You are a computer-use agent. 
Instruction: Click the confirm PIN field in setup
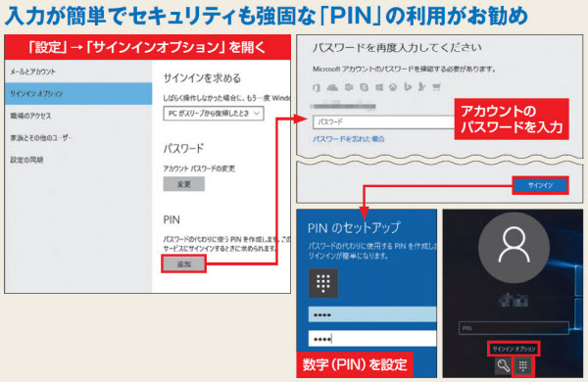pyautogui.click(x=372, y=339)
